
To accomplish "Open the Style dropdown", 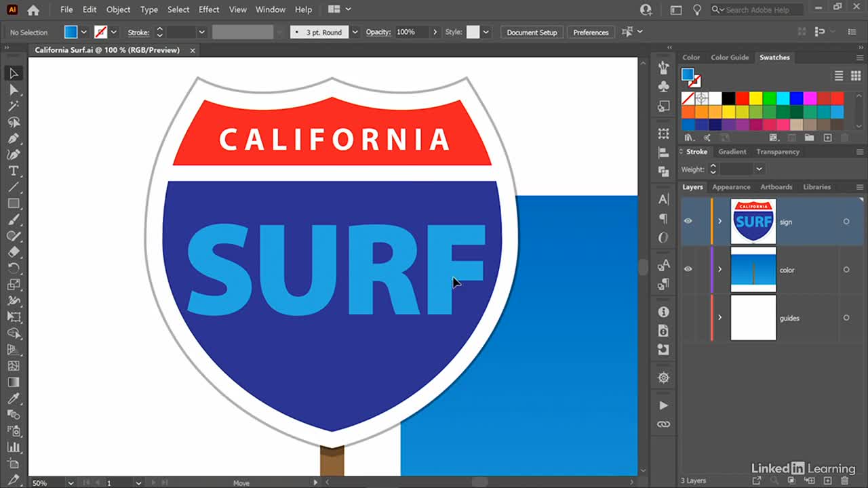I will 486,32.
